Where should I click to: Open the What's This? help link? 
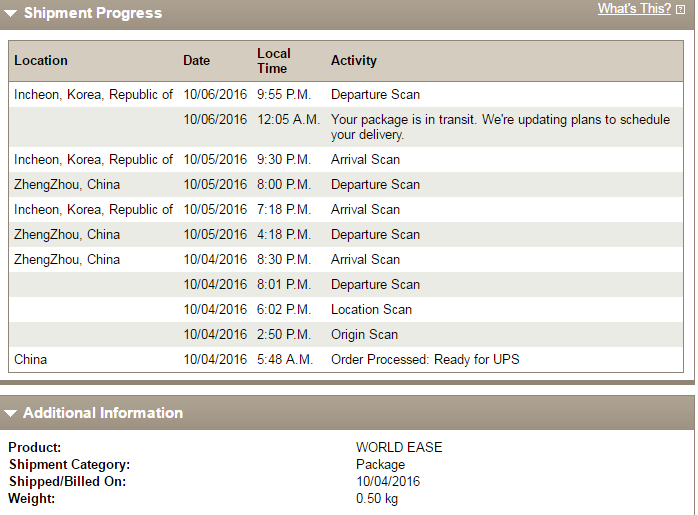[x=634, y=9]
